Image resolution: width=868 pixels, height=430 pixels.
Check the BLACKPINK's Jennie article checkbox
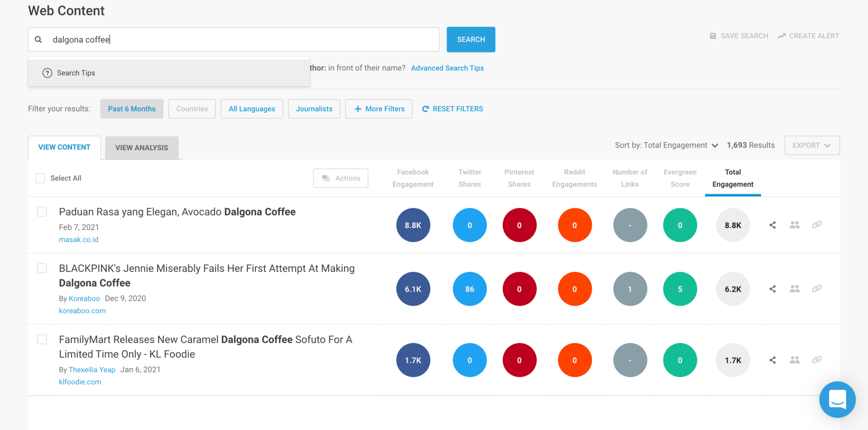click(42, 268)
